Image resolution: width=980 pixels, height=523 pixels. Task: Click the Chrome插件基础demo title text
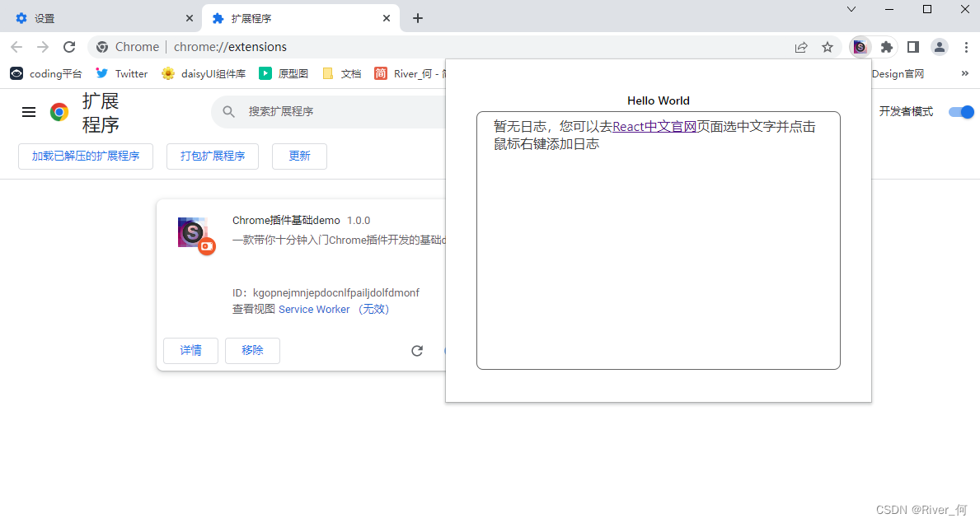coord(286,221)
